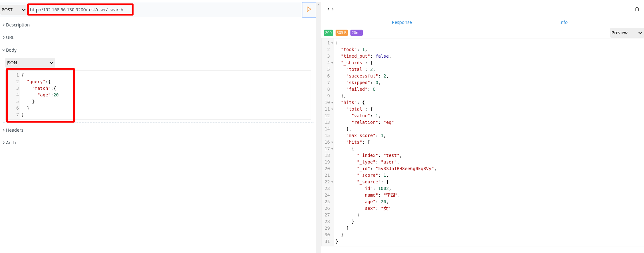
Task: Click the "age":20 line in request body
Action: tap(48, 95)
